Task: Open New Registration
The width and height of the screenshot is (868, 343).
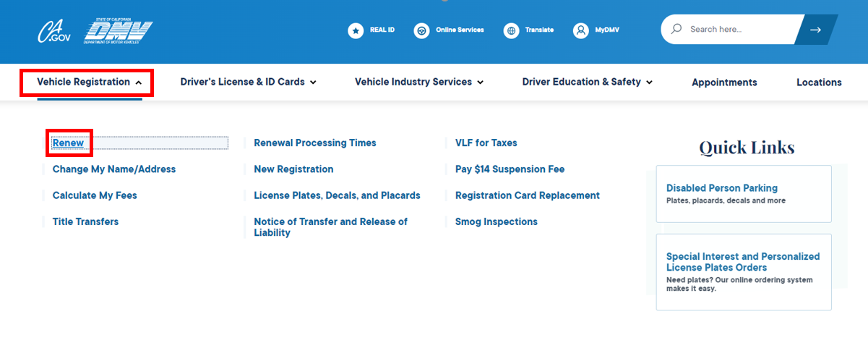Action: [293, 169]
